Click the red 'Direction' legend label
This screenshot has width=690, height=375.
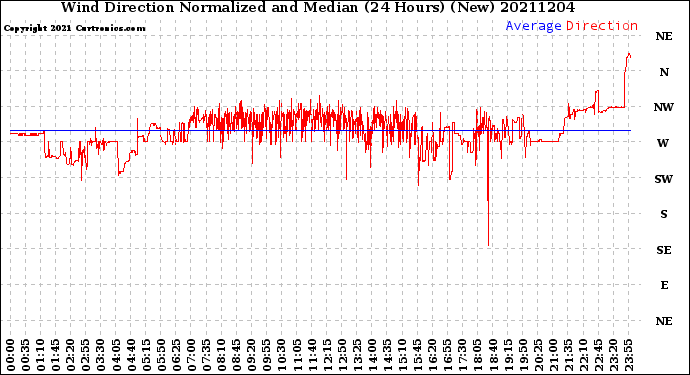[x=602, y=26]
